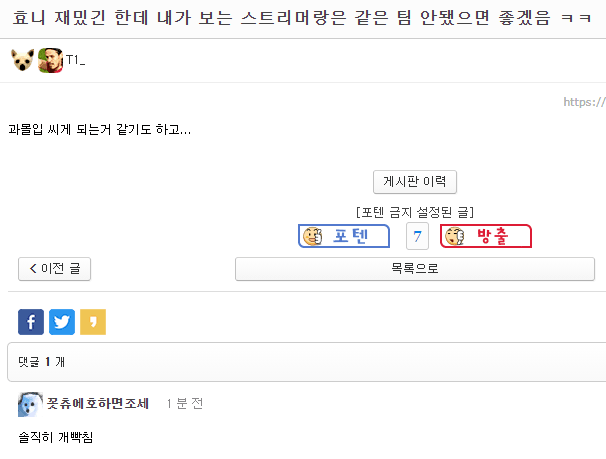Return to list with 목록으로
Viewport: 606px width, 459px height.
[415, 269]
